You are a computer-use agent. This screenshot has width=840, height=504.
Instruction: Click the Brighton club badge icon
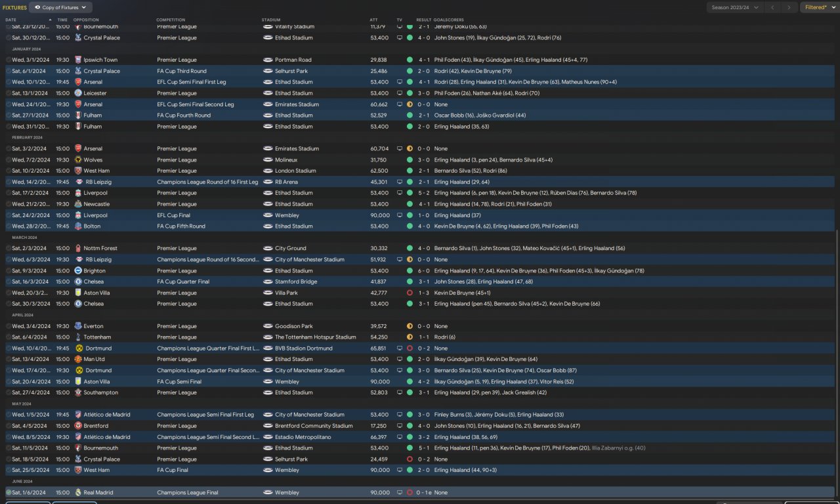pos(78,271)
